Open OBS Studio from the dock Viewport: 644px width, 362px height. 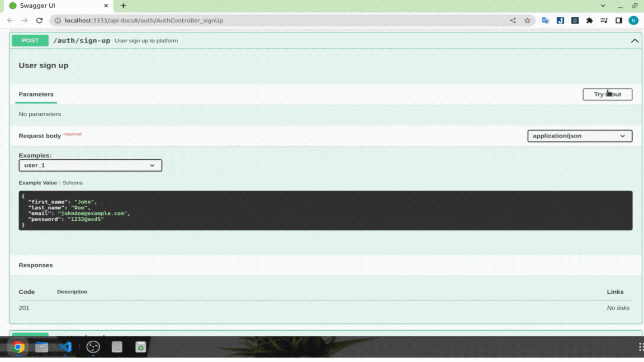coord(93,347)
